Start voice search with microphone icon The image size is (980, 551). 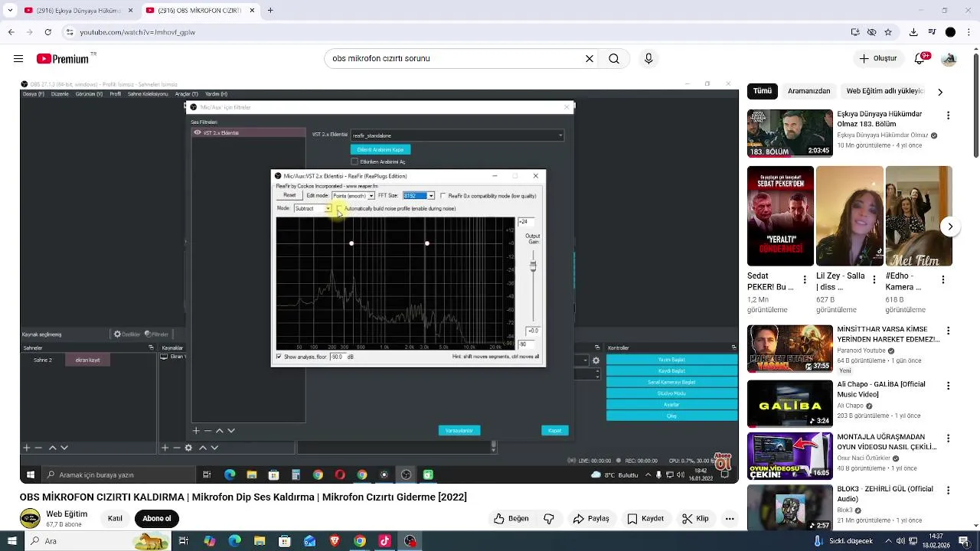point(648,59)
